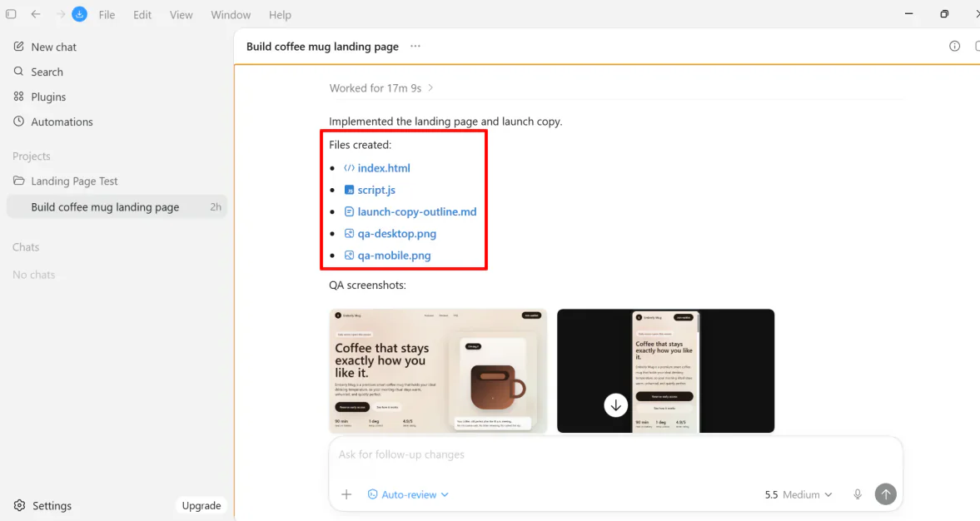Click the document icon beside launch-copy-outline.md
The height and width of the screenshot is (521, 980).
tap(350, 211)
